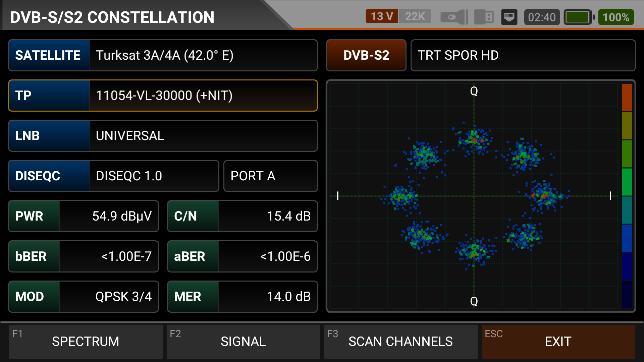Switch to SPECTRUM view via F1
Image resolution: width=644 pixels, height=362 pixels.
[x=86, y=342]
